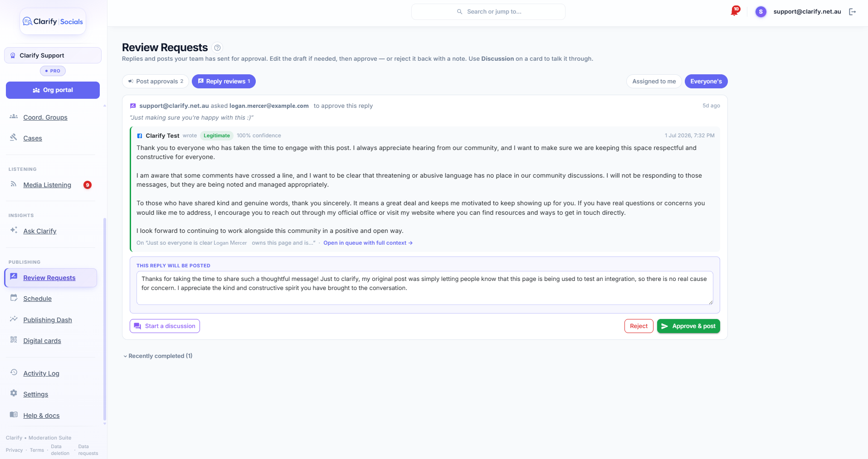Screen dimensions: 868x459
Task: Select the Everyone's filter
Action: tap(706, 82)
